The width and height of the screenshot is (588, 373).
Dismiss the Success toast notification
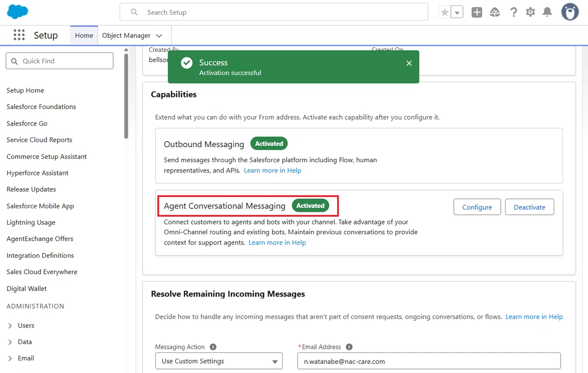point(409,63)
